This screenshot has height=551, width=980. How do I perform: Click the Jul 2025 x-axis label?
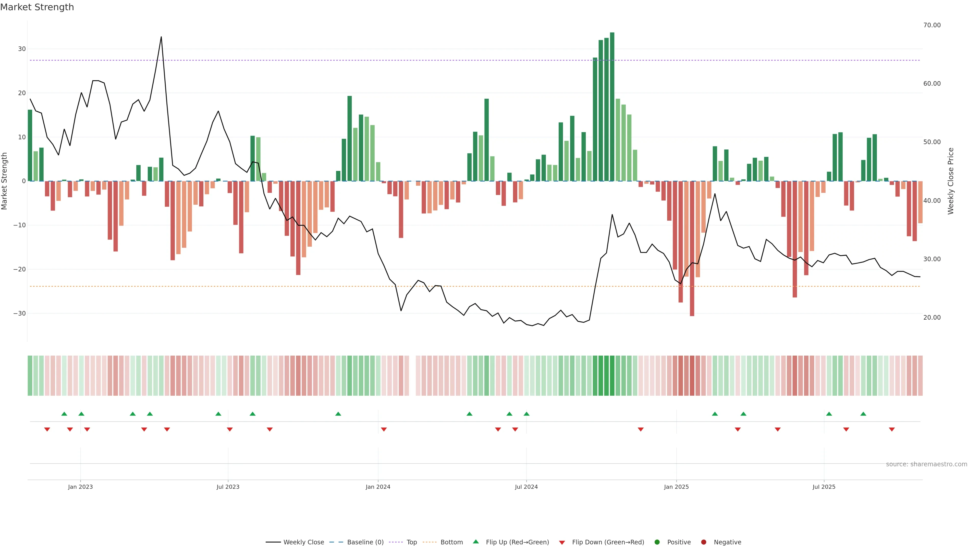point(824,487)
